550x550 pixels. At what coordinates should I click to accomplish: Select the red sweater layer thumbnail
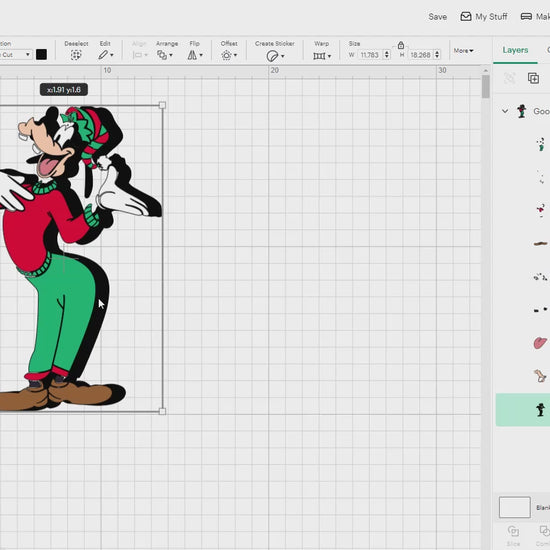point(540,210)
